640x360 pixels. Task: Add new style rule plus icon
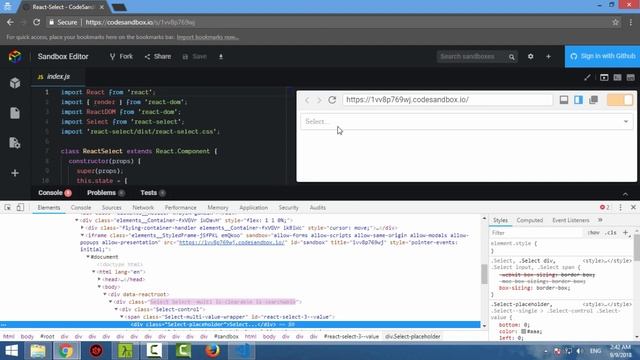tap(625, 233)
